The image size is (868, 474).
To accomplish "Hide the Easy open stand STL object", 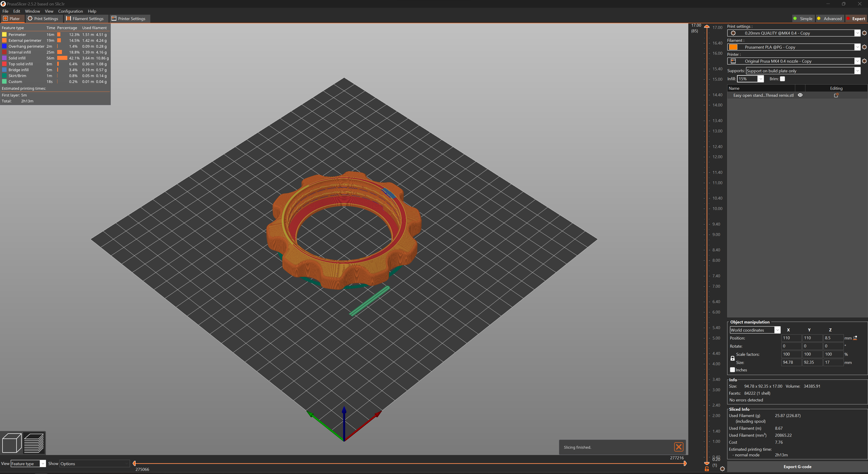I will click(800, 95).
